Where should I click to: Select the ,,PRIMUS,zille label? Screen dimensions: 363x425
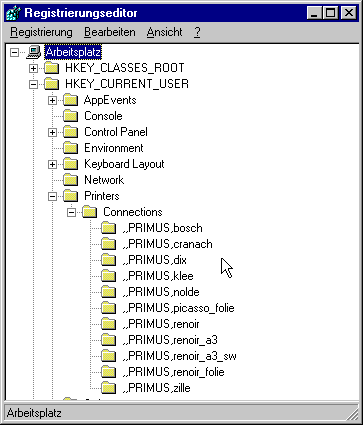156,388
